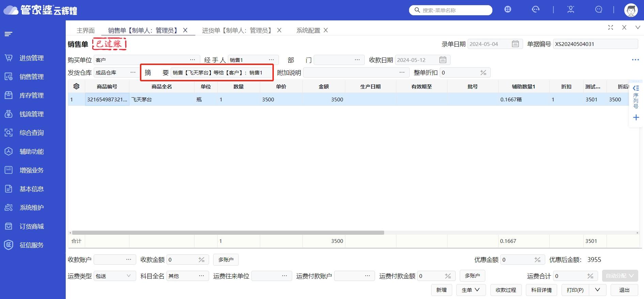Screen dimensions: 644x299
Task: Open 科目全名 selector ellipsis
Action: (x=201, y=276)
